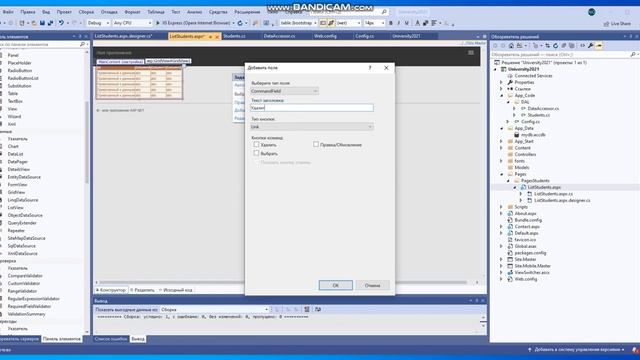Switch to ListStudents.aspx.designer.cs tab
Image resolution: width=640 pixels, height=360 pixels.
123,36
